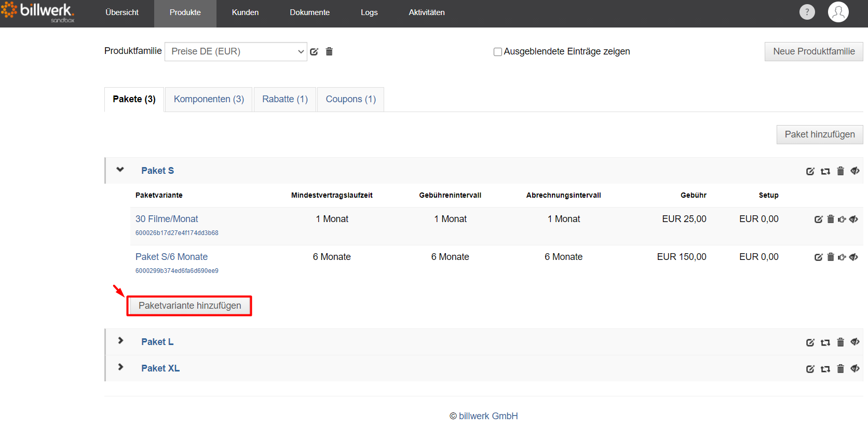868x427 pixels.
Task: Open the user profile avatar
Action: [838, 12]
